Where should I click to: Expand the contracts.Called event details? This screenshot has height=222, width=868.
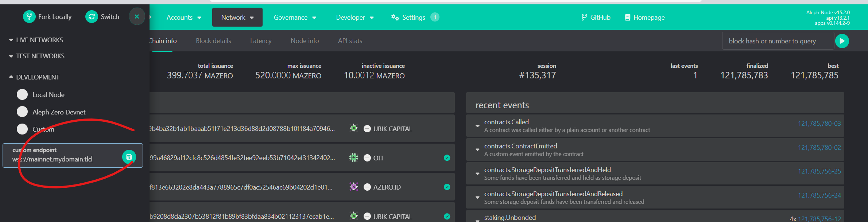click(x=477, y=126)
